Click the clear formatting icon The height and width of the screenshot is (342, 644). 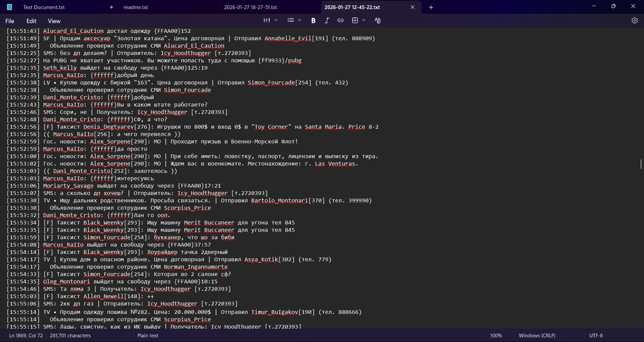point(378,20)
